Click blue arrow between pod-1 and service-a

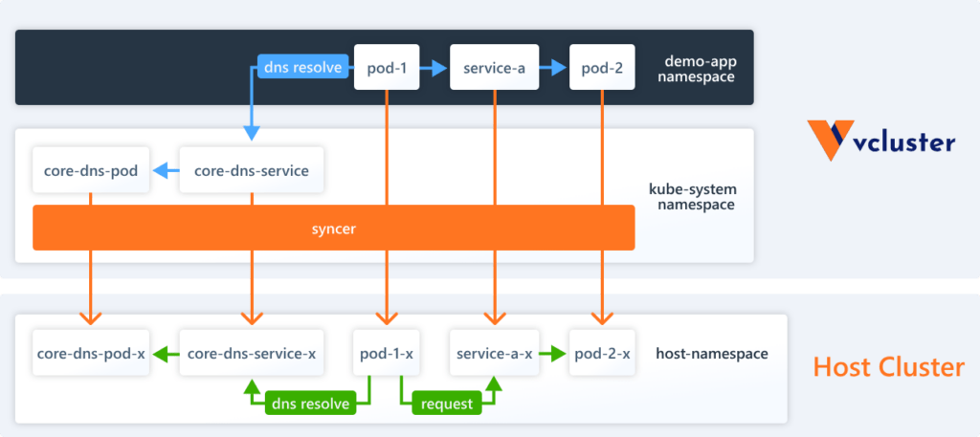point(434,67)
